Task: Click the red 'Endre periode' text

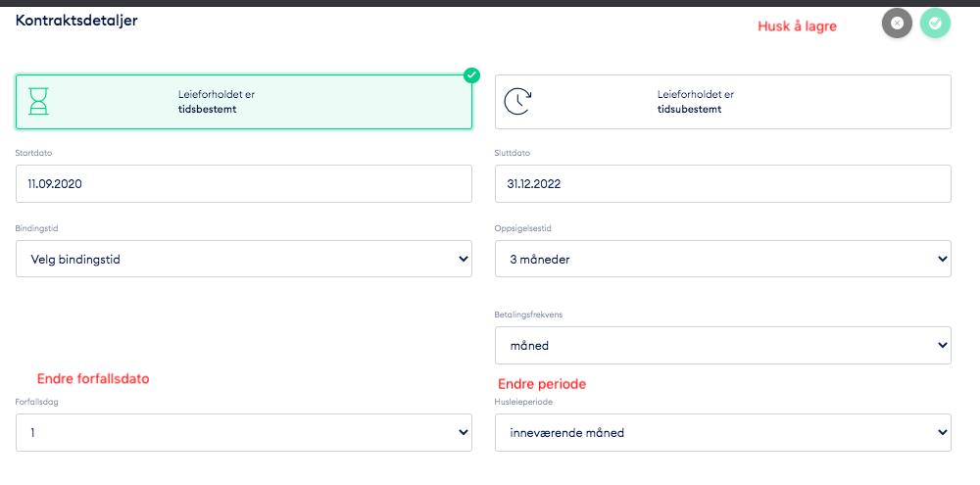Action: [542, 384]
